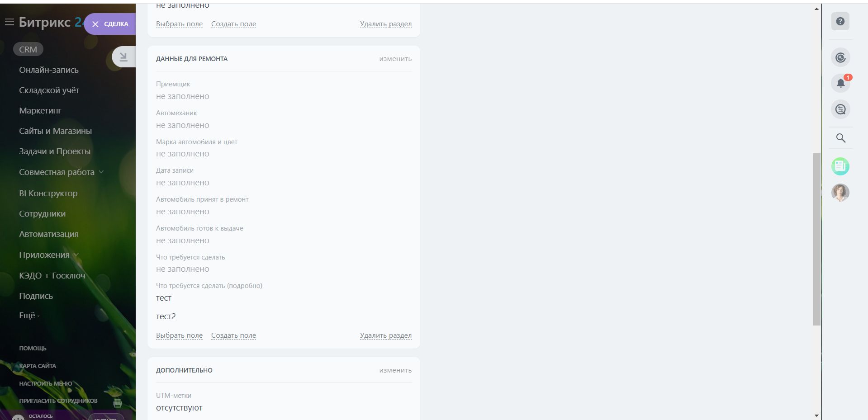Click Удалить раздел in section above ДАННЫЕ ДЛЯ РЕМОНТА
Viewport: 868px width, 420px height.
click(386, 24)
